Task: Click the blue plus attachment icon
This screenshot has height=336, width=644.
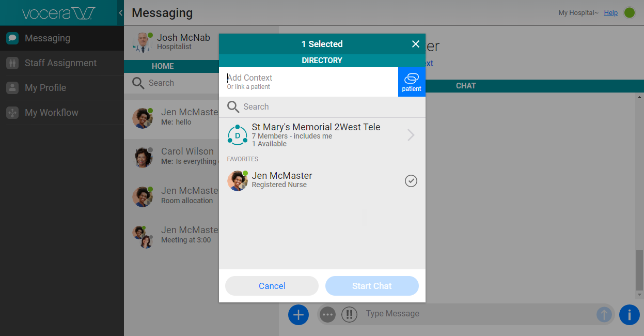Action: [x=299, y=315]
